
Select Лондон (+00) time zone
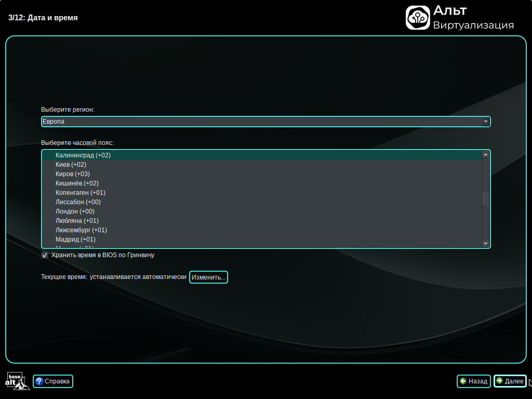(x=75, y=211)
